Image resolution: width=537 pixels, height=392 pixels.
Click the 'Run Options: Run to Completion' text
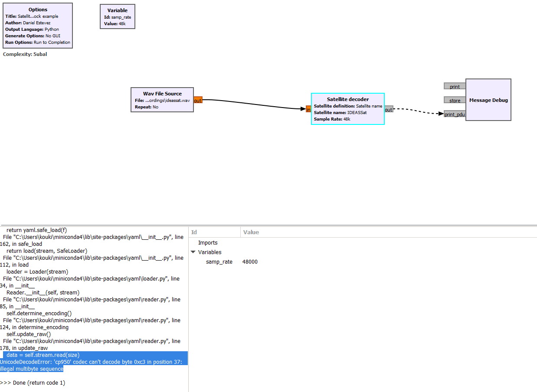click(38, 42)
